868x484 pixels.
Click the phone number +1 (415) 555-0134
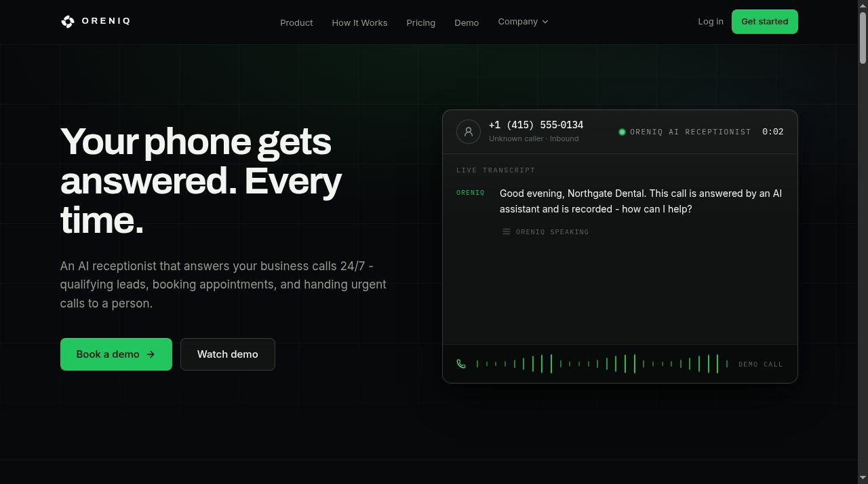pyautogui.click(x=536, y=125)
